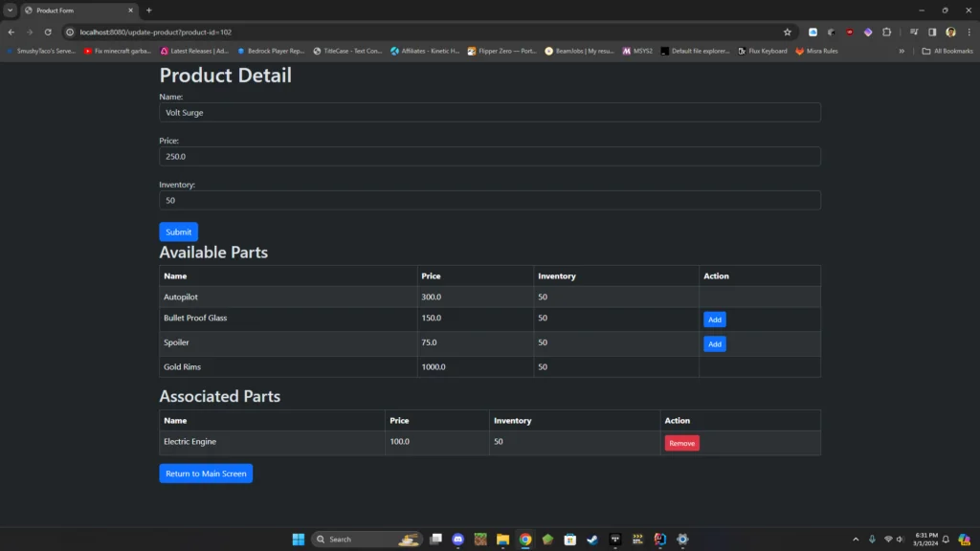Viewport: 980px width, 551px height.
Task: Click the taskbar Search box
Action: (367, 540)
